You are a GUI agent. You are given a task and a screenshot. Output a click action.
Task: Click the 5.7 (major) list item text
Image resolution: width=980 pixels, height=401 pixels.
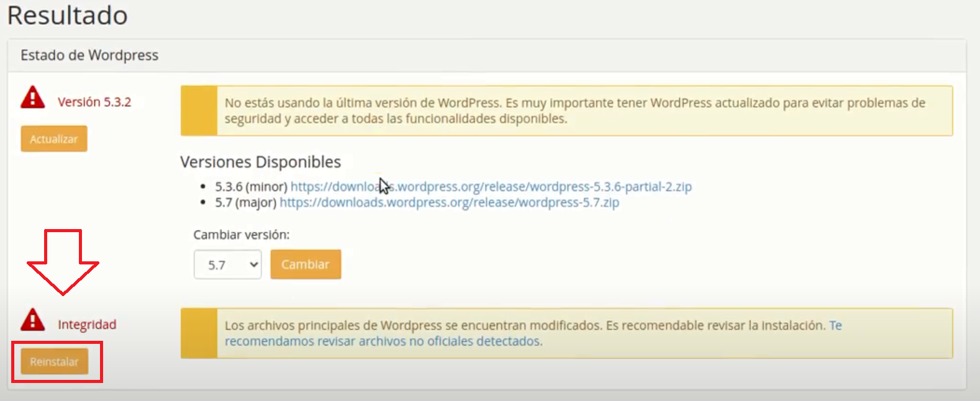tap(245, 203)
